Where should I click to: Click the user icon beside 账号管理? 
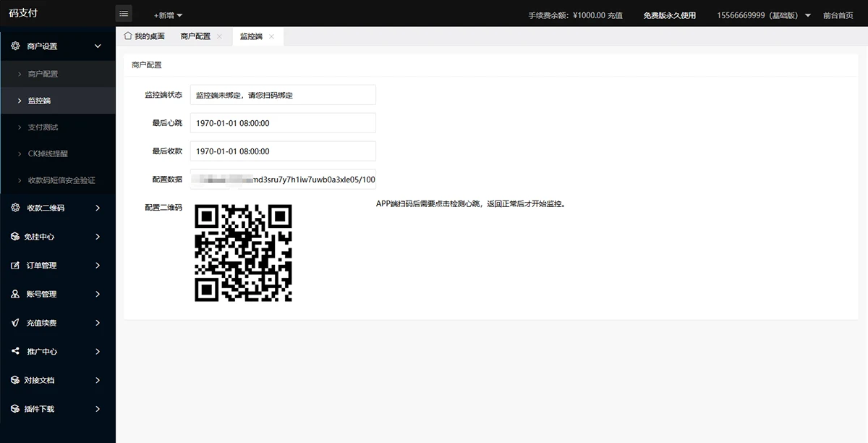click(15, 294)
